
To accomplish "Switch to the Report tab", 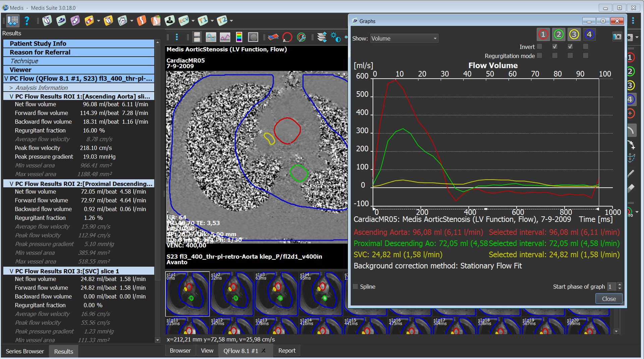I will pos(287,350).
